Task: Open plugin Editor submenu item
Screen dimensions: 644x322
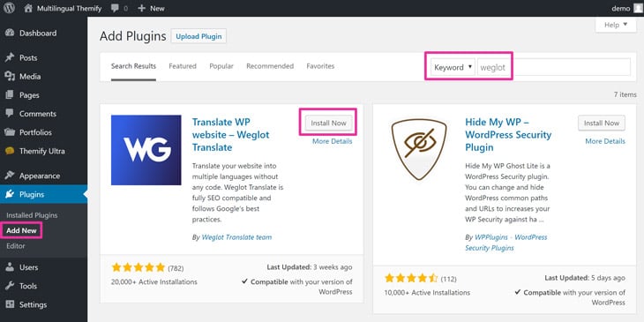Action: [16, 246]
